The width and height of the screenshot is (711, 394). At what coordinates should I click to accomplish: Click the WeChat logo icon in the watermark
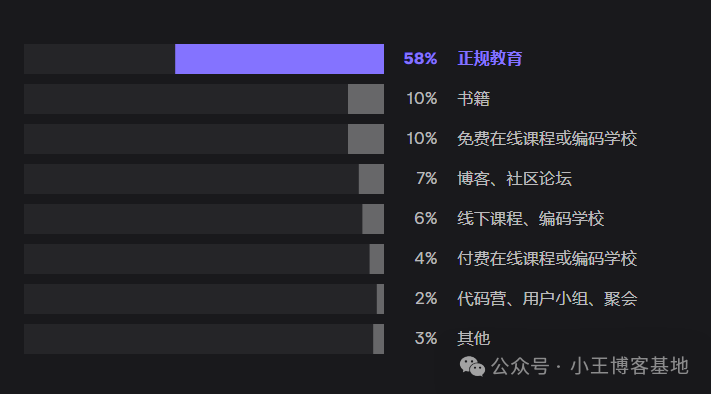point(472,366)
